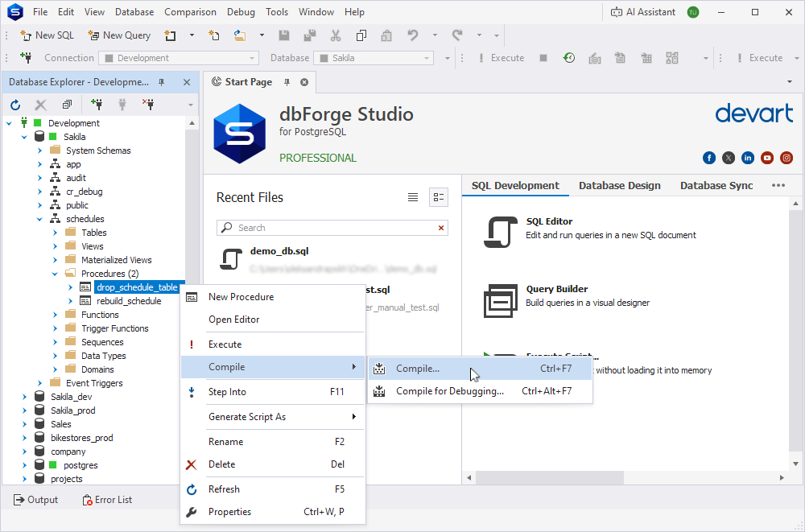The image size is (805, 532).
Task: Open the SQL Editor icon on Start Page
Action: (500, 232)
